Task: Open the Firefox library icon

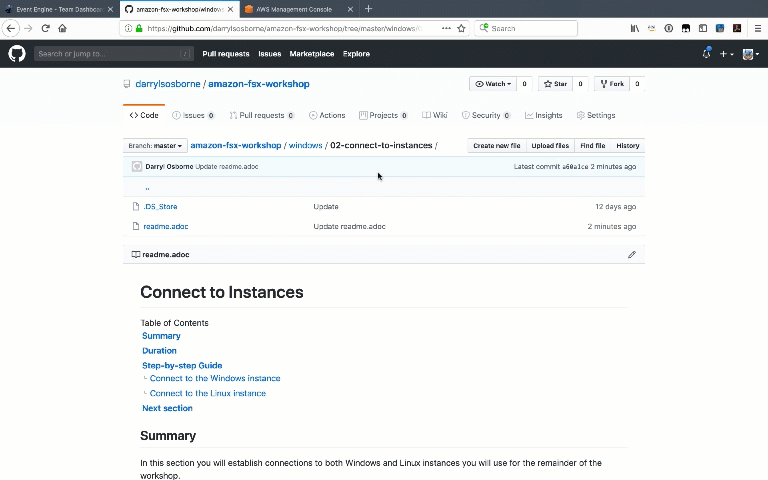Action: (x=635, y=28)
